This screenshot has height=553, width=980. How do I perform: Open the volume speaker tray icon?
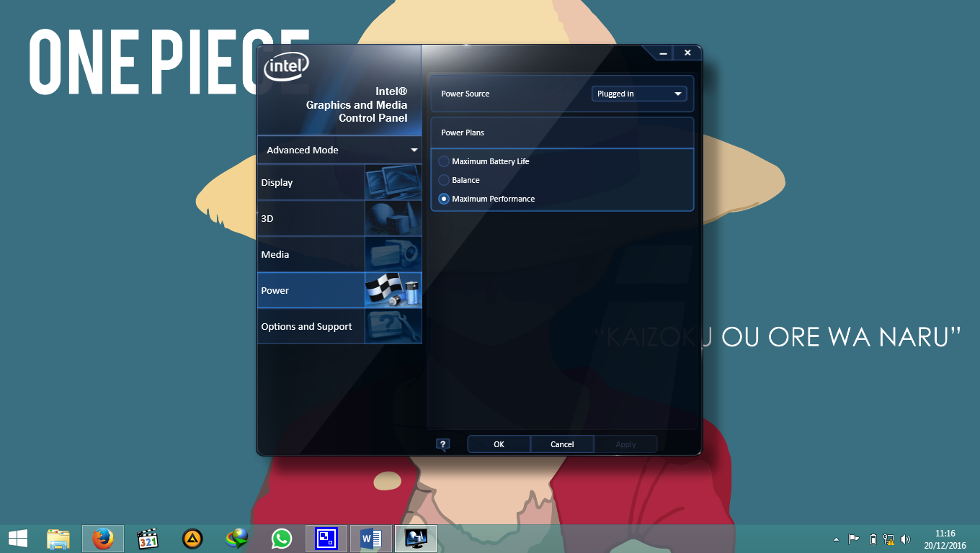click(x=905, y=539)
